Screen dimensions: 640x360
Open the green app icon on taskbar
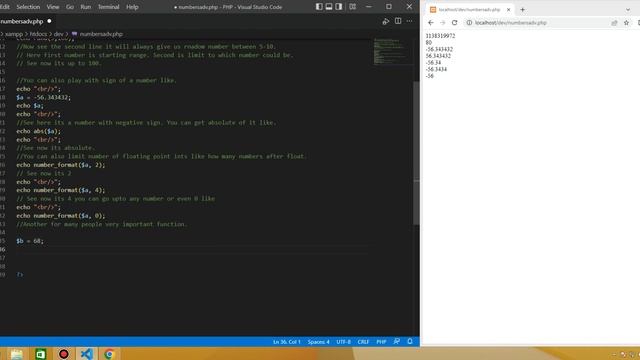click(40, 354)
